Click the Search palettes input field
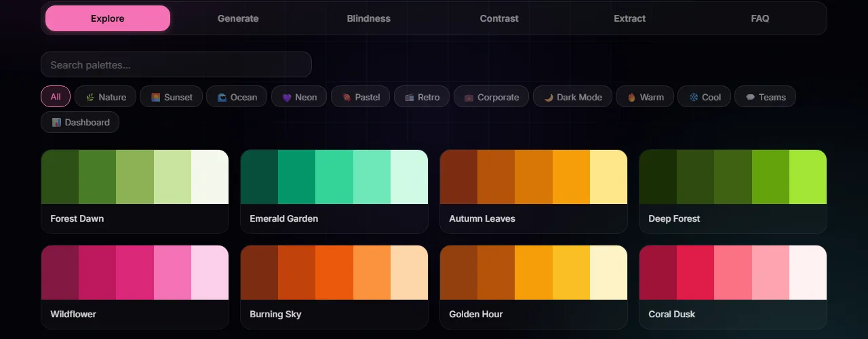 click(176, 65)
